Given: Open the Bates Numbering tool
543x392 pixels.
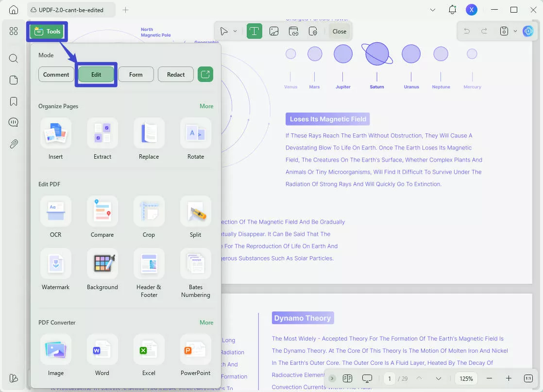Looking at the screenshot, I should [x=196, y=273].
